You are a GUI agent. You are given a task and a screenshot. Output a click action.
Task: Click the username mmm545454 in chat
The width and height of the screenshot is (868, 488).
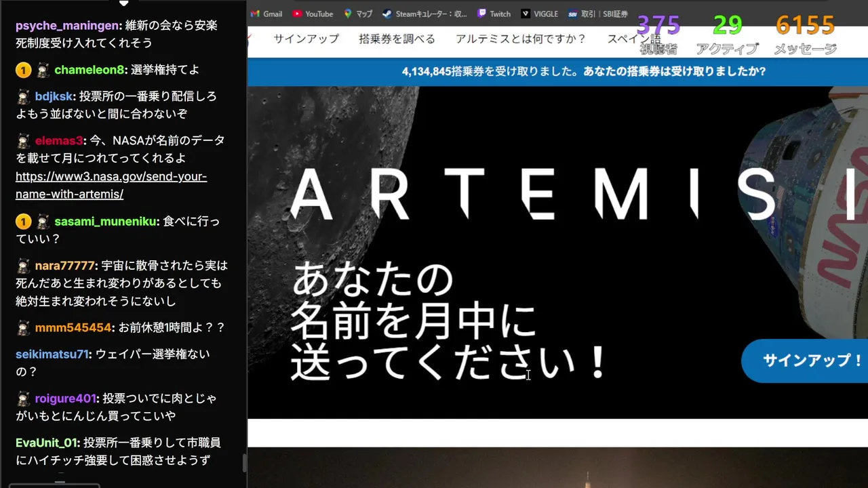73,327
